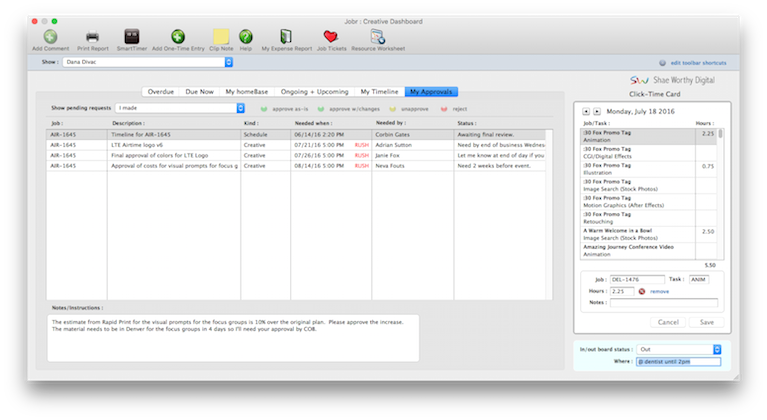This screenshot has height=420, width=767.
Task: Open Job Tickets heart icon
Action: pos(330,37)
